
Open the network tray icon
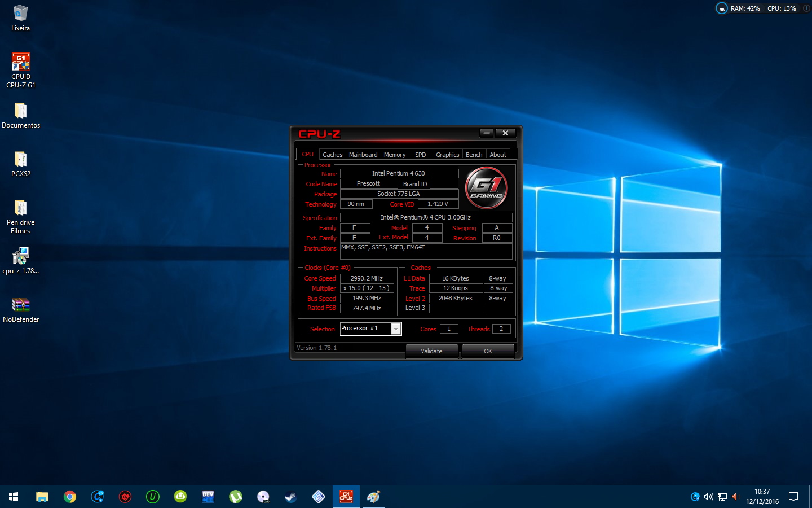click(722, 497)
